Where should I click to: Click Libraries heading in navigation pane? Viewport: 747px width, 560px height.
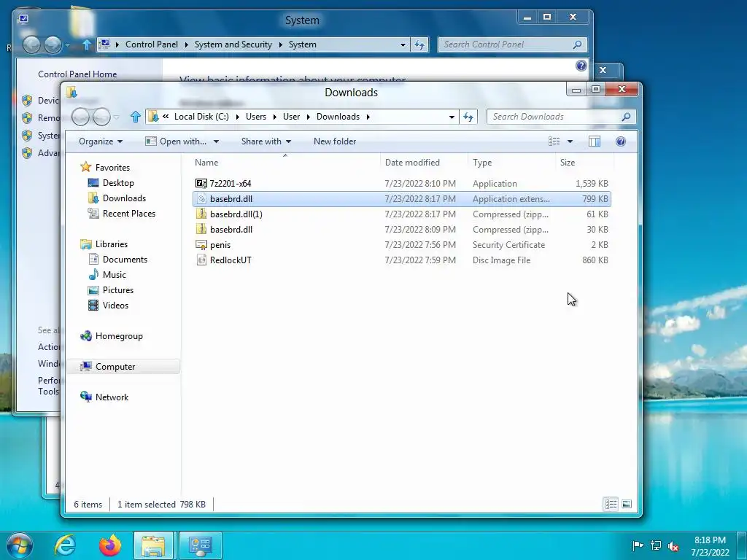(111, 244)
